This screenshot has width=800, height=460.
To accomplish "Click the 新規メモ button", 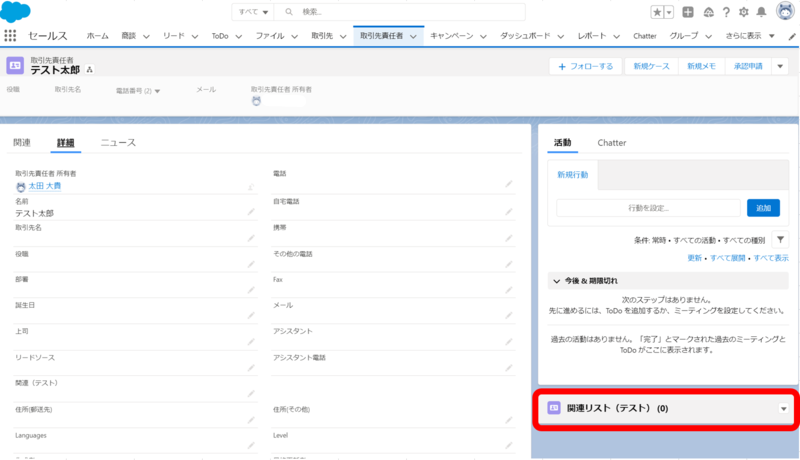I will point(702,66).
